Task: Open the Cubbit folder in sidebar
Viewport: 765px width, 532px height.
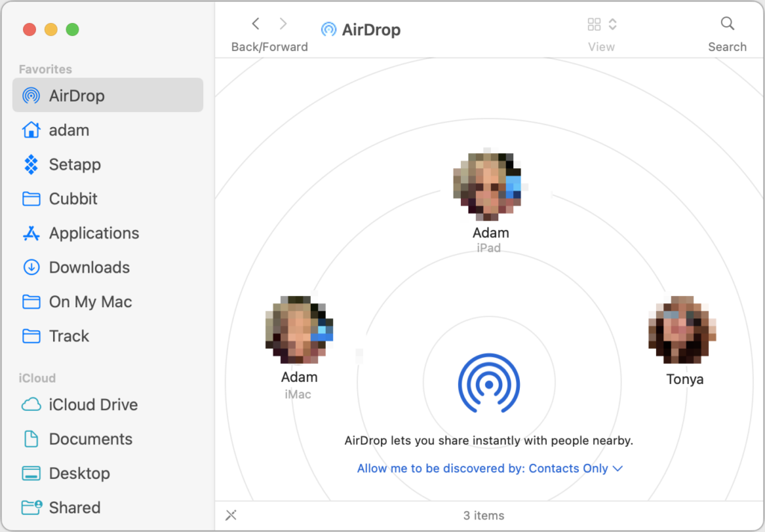Action: coord(72,199)
